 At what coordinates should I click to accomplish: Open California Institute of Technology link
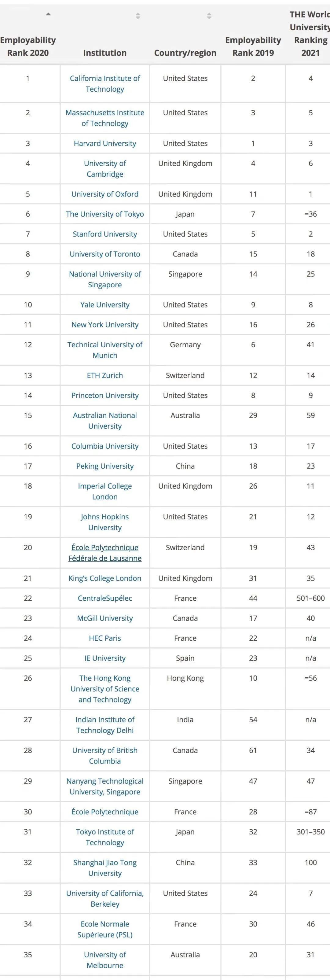tap(105, 84)
